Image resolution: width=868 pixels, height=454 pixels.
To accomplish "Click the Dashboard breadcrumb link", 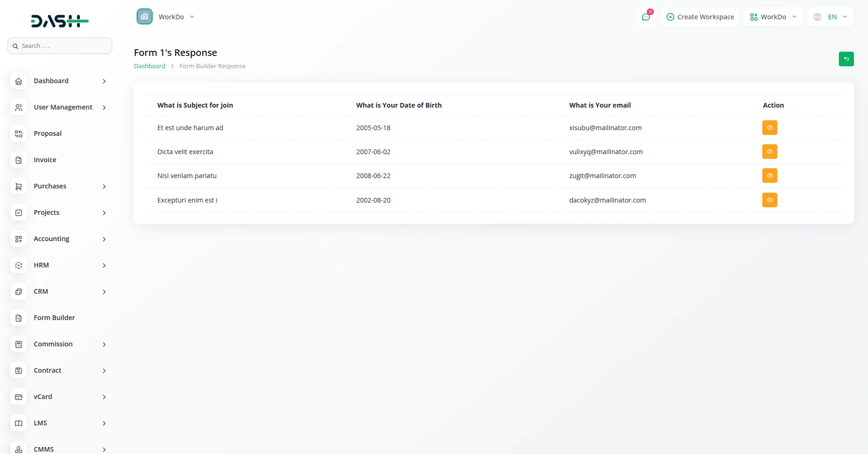I will click(x=149, y=66).
